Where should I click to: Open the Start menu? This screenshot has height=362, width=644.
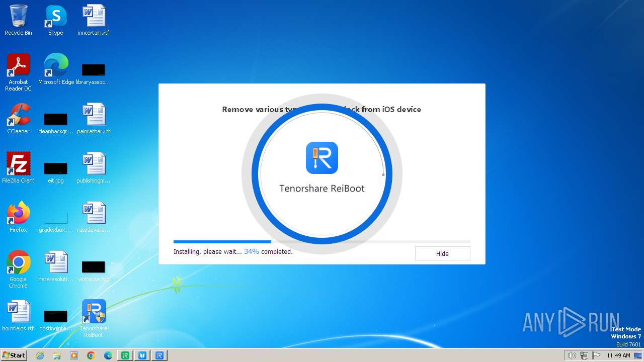click(14, 355)
